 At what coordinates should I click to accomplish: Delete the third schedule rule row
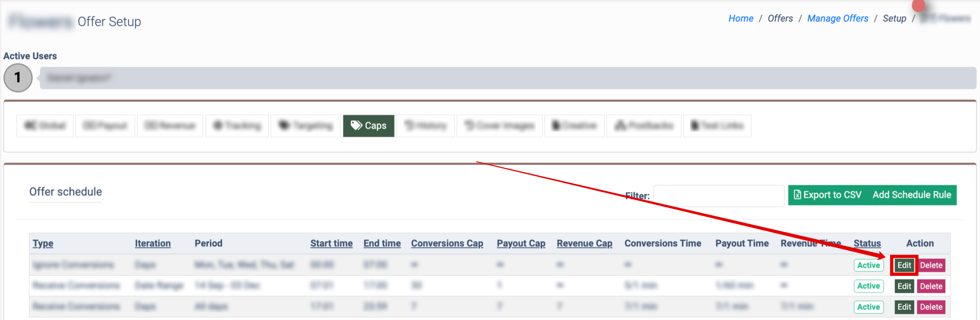[931, 307]
